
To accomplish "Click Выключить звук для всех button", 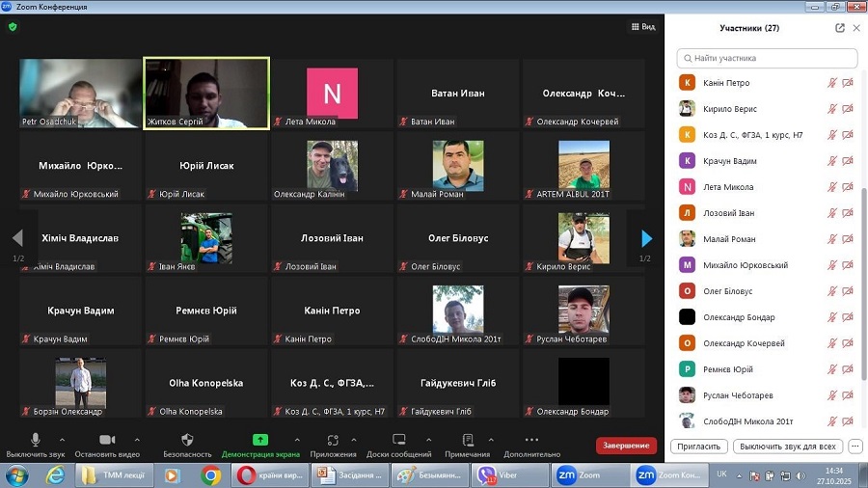I will (787, 447).
